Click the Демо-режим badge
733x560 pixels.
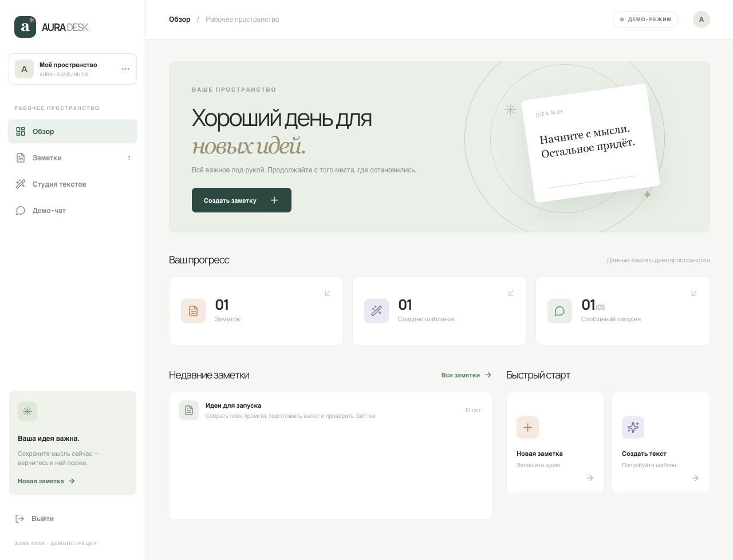click(646, 19)
